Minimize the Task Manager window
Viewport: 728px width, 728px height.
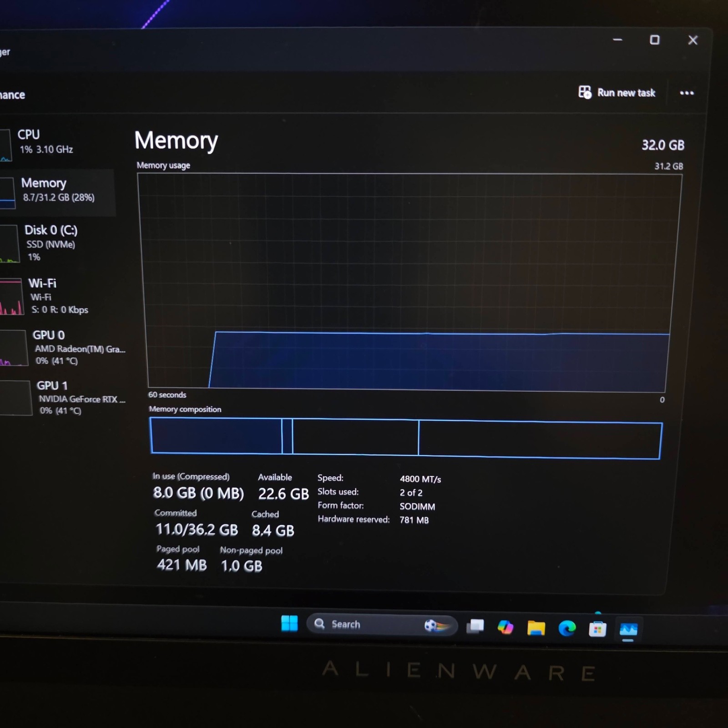[617, 40]
